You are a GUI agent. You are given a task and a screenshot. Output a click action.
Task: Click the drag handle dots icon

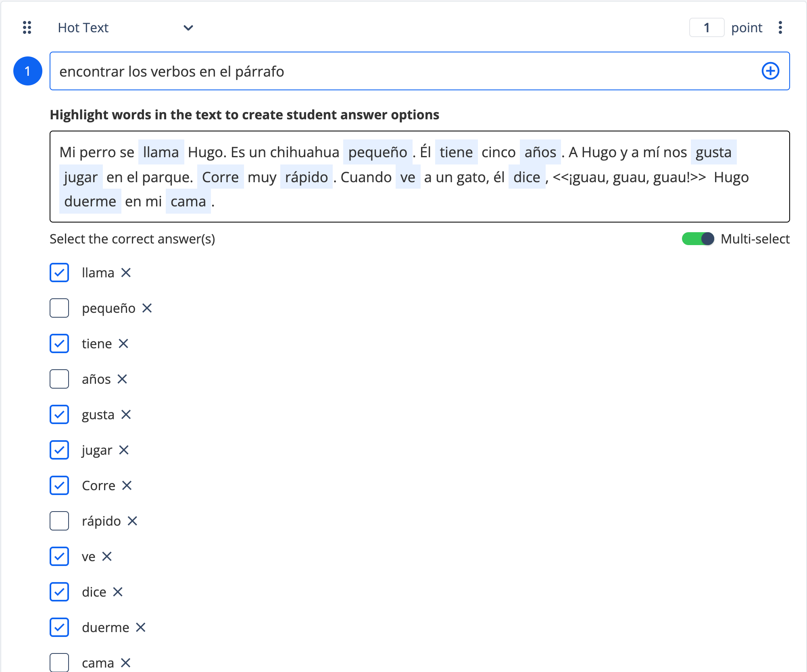point(27,28)
